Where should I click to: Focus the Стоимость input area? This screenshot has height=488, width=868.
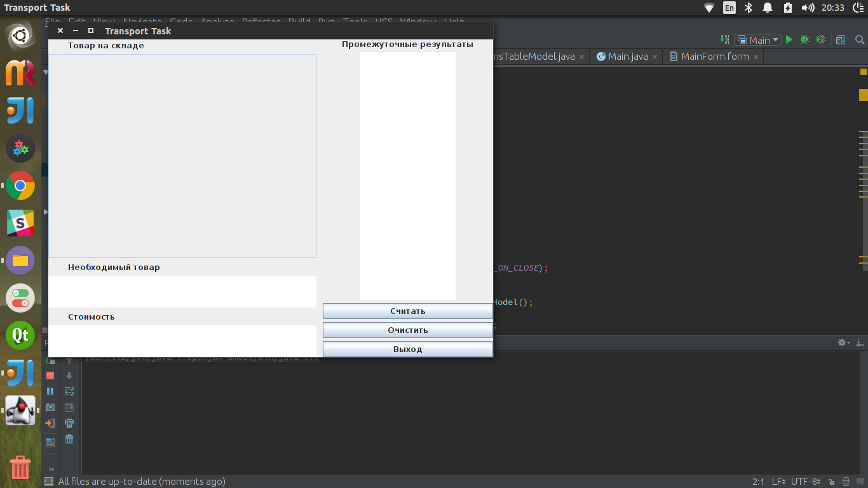[x=182, y=341]
